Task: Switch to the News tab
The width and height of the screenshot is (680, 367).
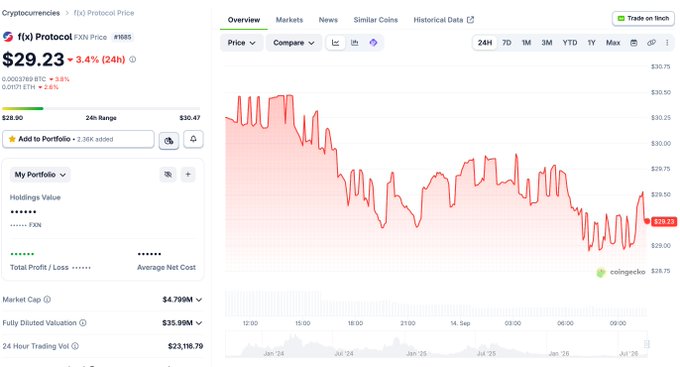Action: pyautogui.click(x=328, y=20)
